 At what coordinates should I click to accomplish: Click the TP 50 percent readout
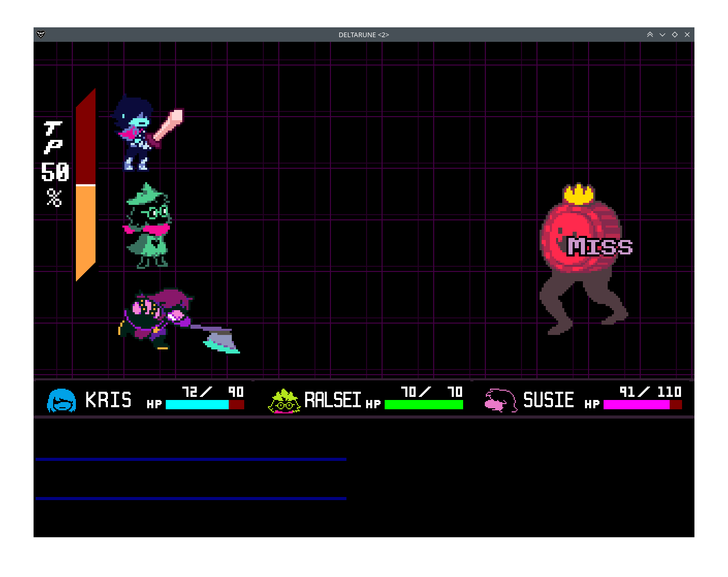[55, 164]
